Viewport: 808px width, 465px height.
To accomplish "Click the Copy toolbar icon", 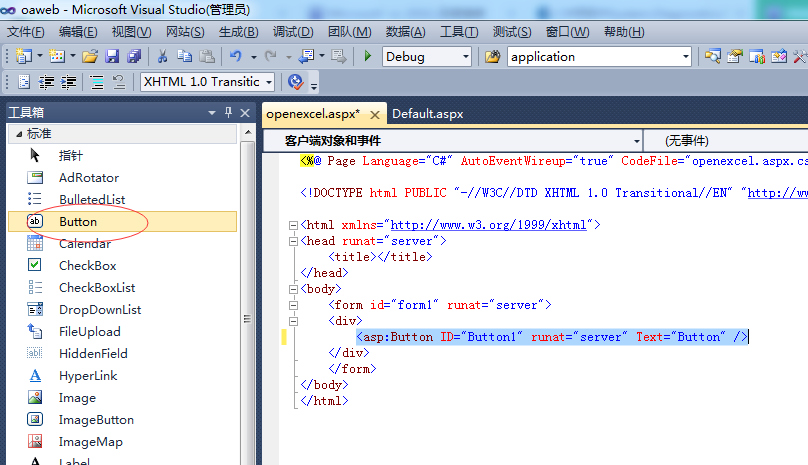I will pos(184,56).
